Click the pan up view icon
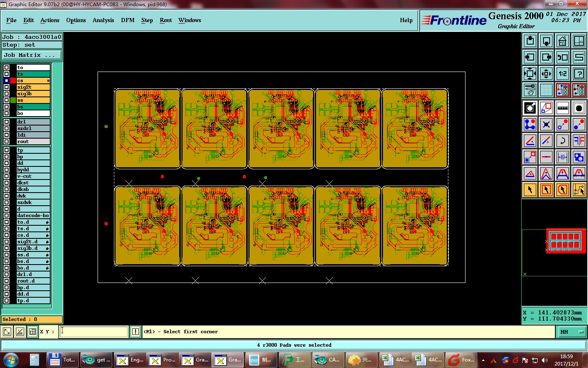This screenshot has height=368, width=588. (x=530, y=41)
